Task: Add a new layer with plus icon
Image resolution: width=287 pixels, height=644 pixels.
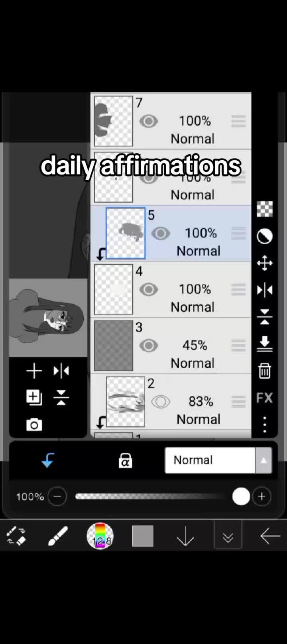Action: pyautogui.click(x=34, y=371)
